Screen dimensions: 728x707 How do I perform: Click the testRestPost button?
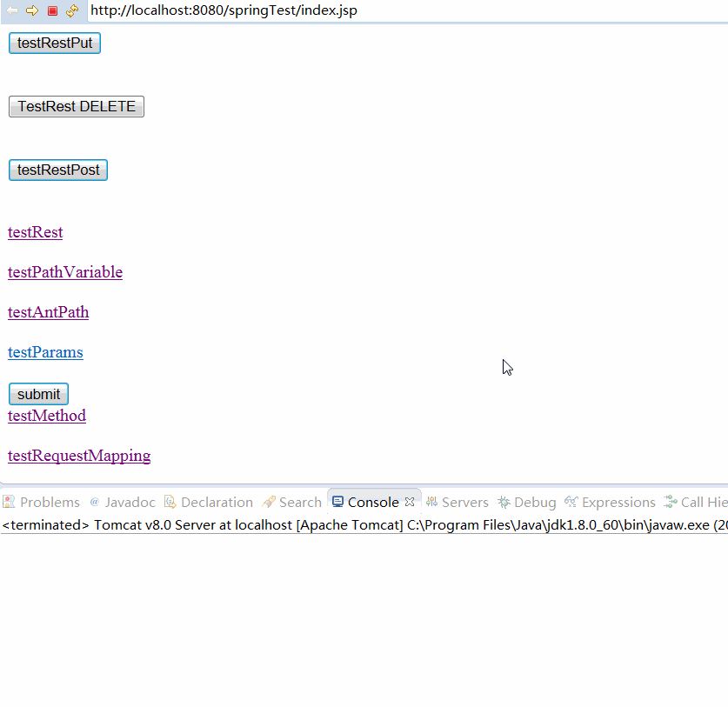point(58,170)
